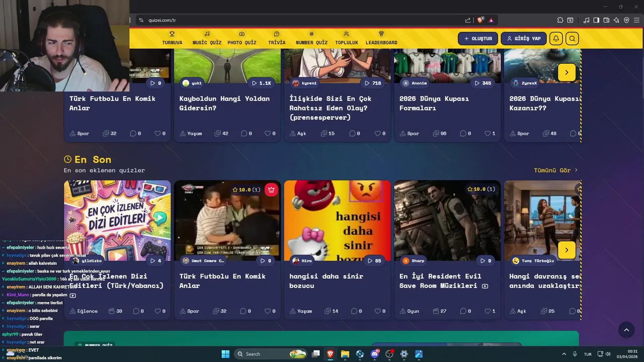Screen dimensions: 644x362
Task: Click author name kyreni on quiz card
Action: [309, 83]
